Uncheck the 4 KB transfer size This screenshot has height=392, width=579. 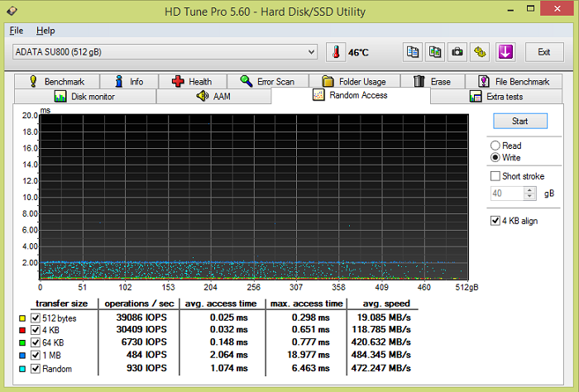pos(36,330)
